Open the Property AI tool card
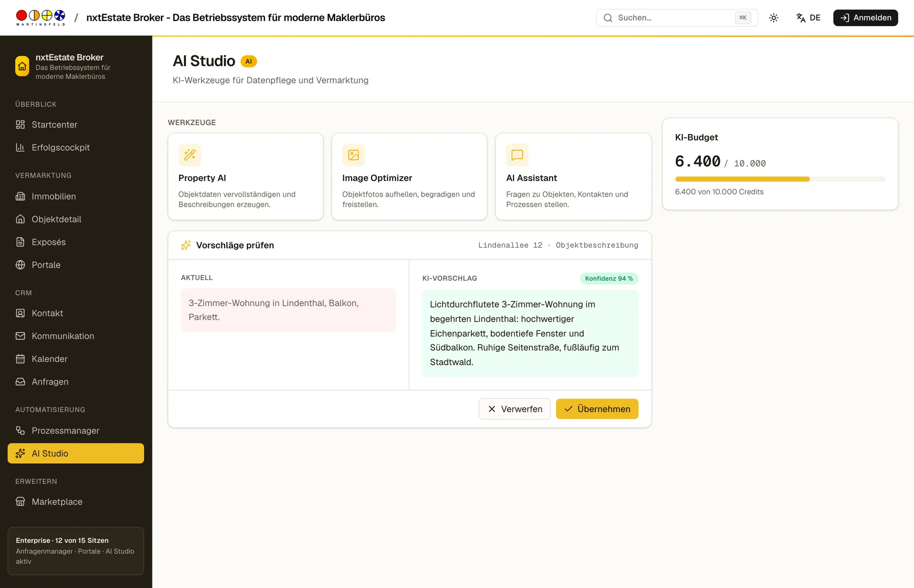 point(246,177)
